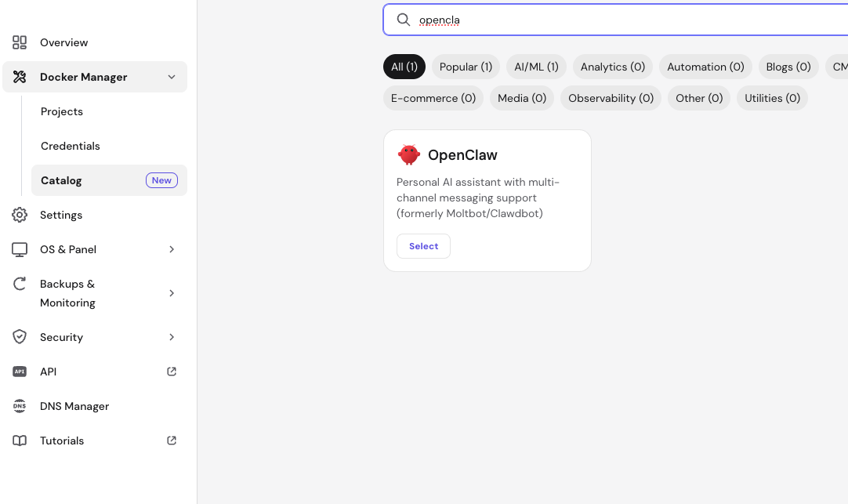
Task: Open the DNS Manager globe icon
Action: point(20,406)
